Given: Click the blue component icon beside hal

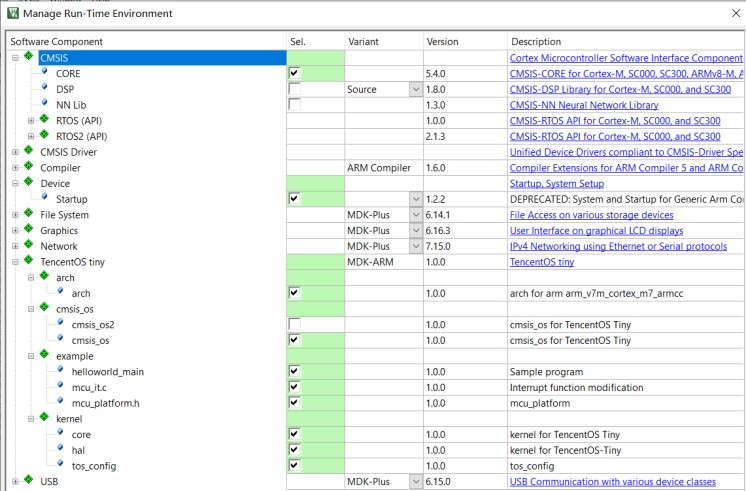Looking at the screenshot, I should click(60, 449).
